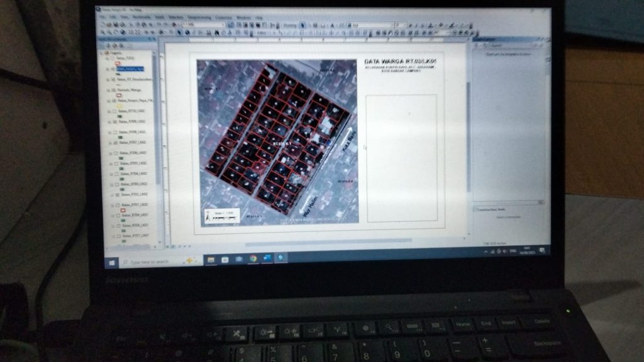The image size is (644, 362).
Task: Open the Geoprocessing menu
Action: tap(199, 18)
